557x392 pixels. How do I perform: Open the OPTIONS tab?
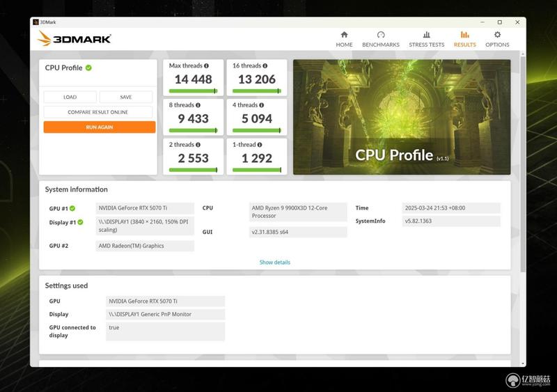pyautogui.click(x=497, y=39)
